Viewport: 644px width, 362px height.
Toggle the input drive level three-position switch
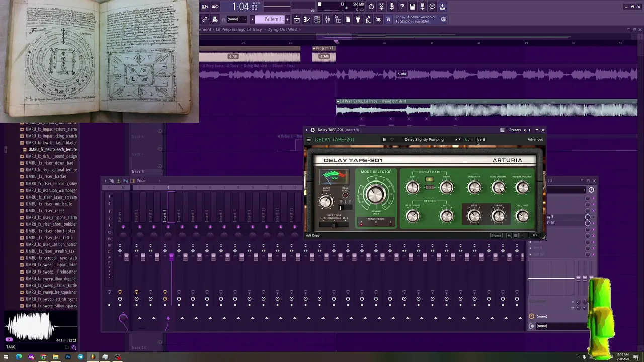click(345, 207)
